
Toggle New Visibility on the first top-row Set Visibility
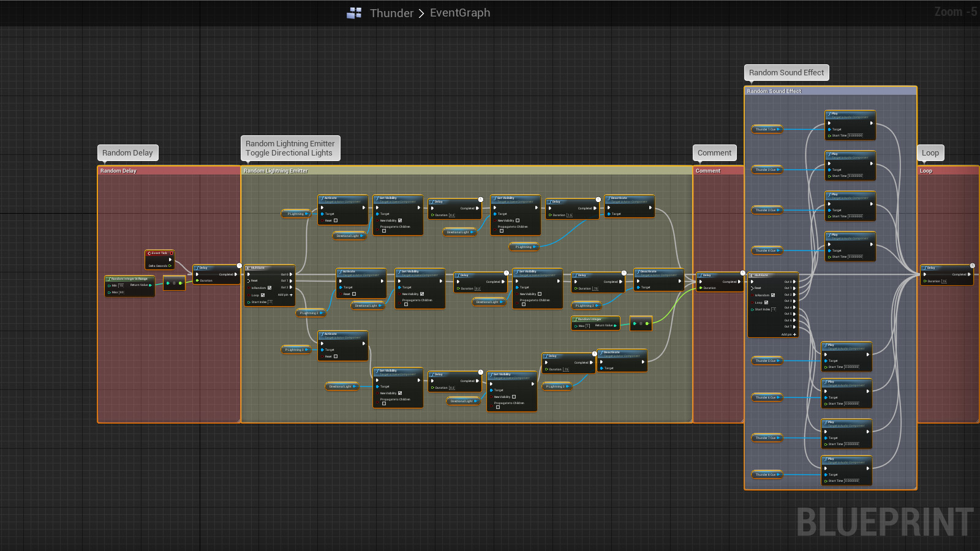400,220
